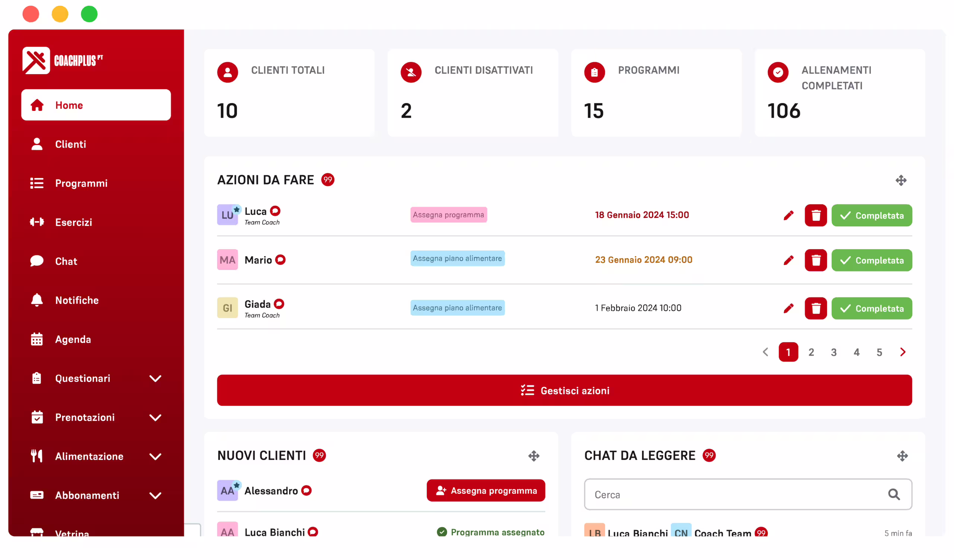This screenshot has width=954, height=560.
Task: Click the chat bubble icon beside Alessandro
Action: tap(306, 490)
